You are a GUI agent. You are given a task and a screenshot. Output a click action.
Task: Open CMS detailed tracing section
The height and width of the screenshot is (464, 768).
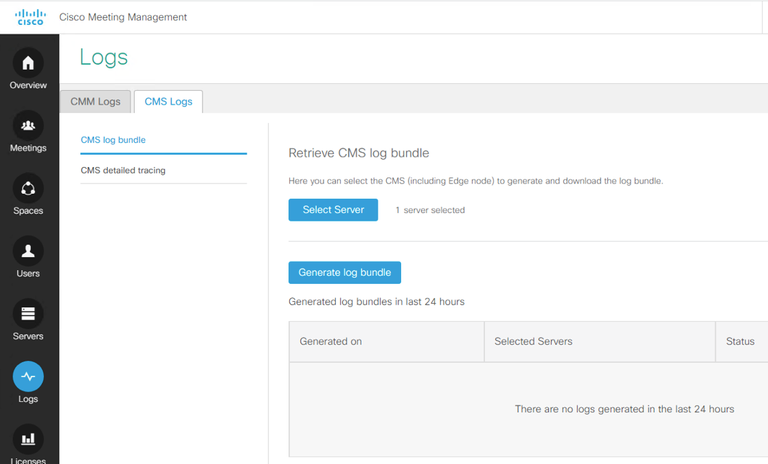164,171
